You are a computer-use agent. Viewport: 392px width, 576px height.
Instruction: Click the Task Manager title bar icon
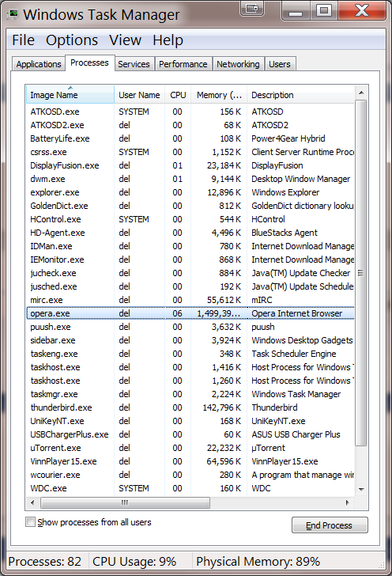(13, 14)
